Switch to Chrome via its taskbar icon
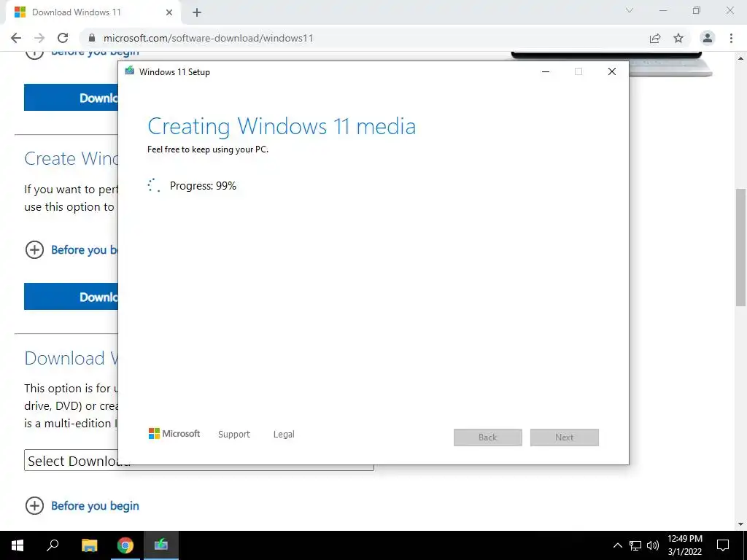 [125, 545]
